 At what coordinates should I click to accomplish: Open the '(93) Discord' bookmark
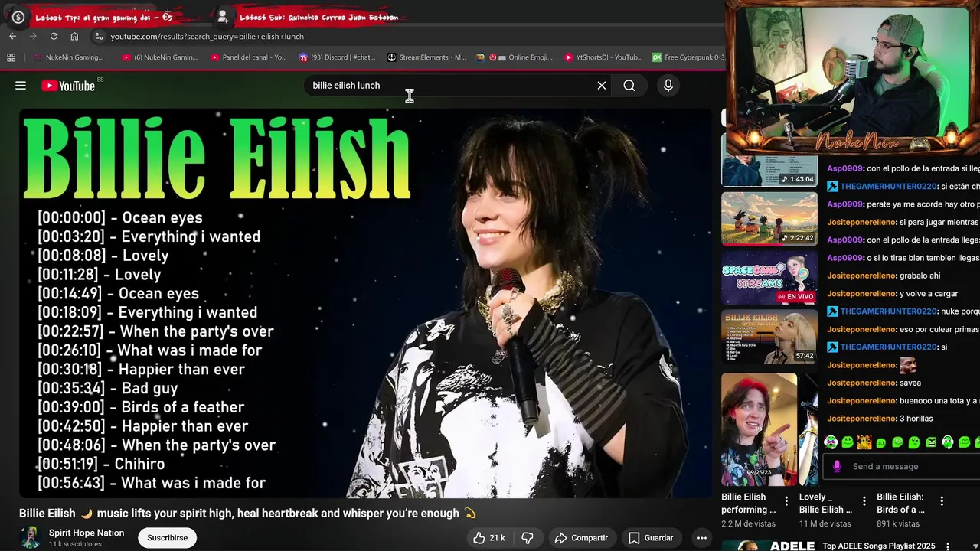tap(338, 57)
